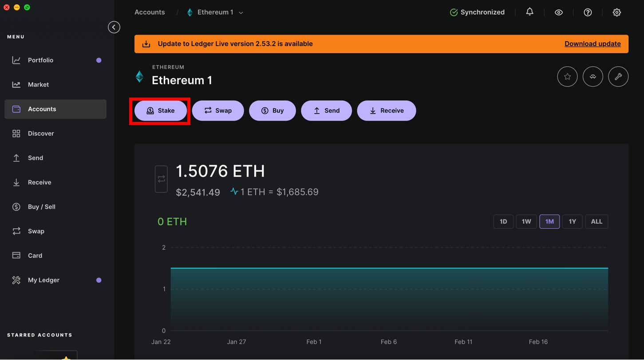
Task: Open Portfolio from the sidebar menu
Action: (x=55, y=60)
